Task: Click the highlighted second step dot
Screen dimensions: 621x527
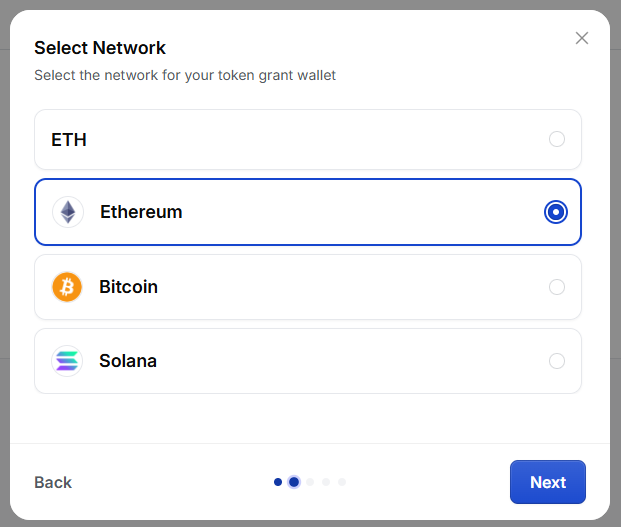Action: [x=294, y=482]
